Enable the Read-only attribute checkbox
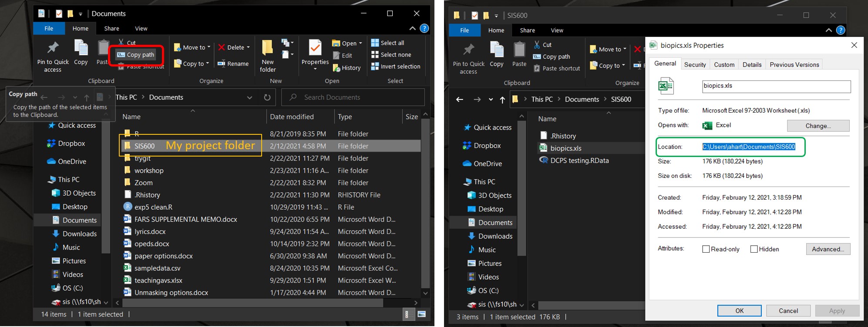Viewport: 868px width, 327px height. 706,249
